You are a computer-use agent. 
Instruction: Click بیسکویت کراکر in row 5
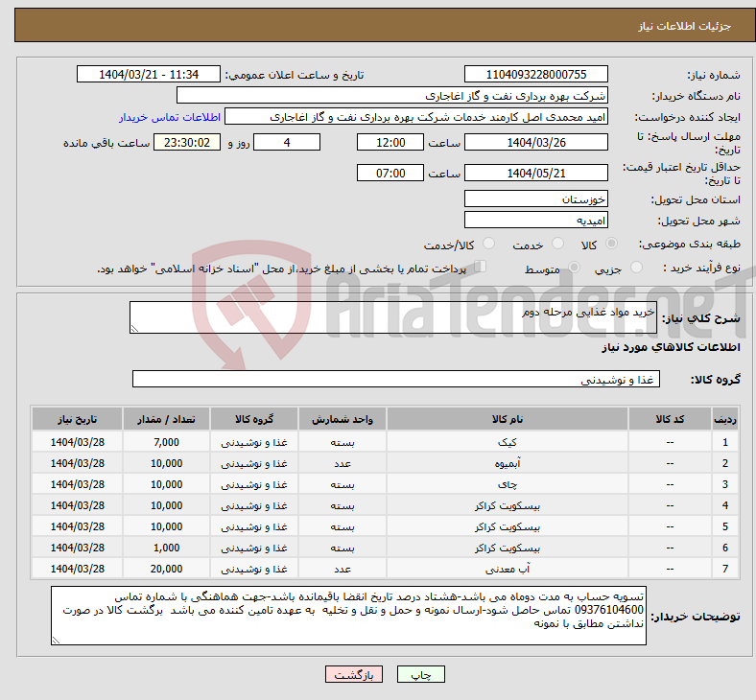[508, 527]
